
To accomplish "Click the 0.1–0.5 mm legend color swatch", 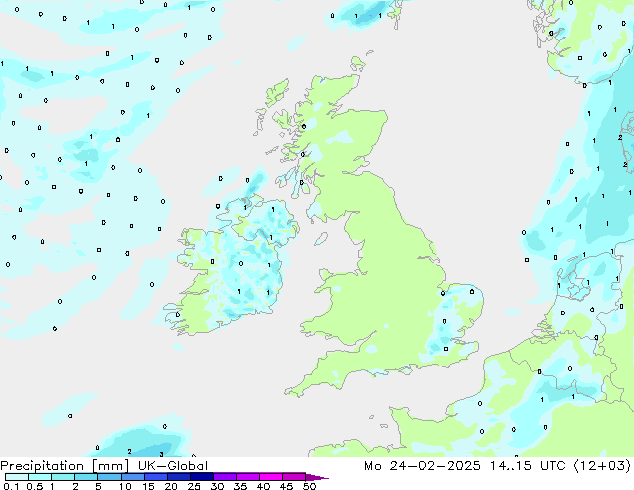I will [x=17, y=477].
